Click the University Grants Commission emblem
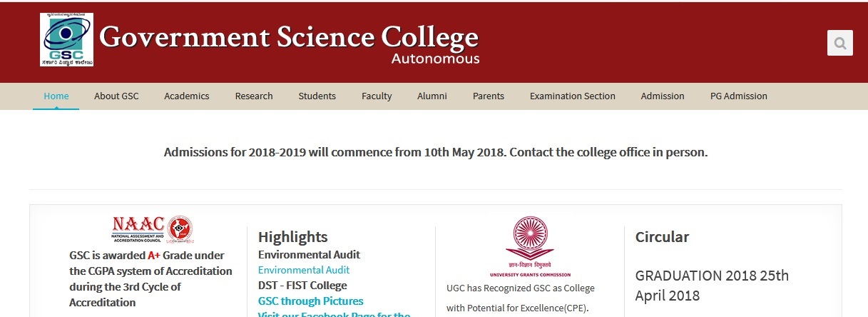Image resolution: width=868 pixels, height=317 pixels. pos(530,246)
